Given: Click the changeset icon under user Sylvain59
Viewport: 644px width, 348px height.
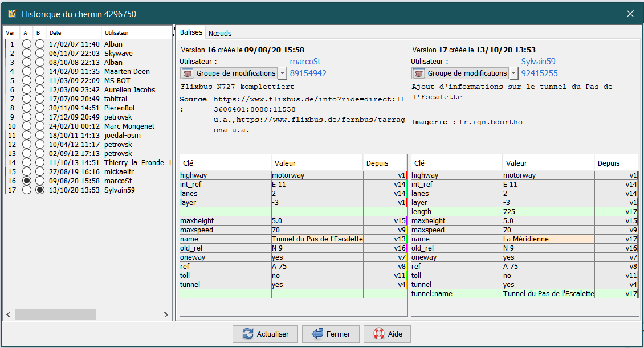Looking at the screenshot, I should point(419,73).
